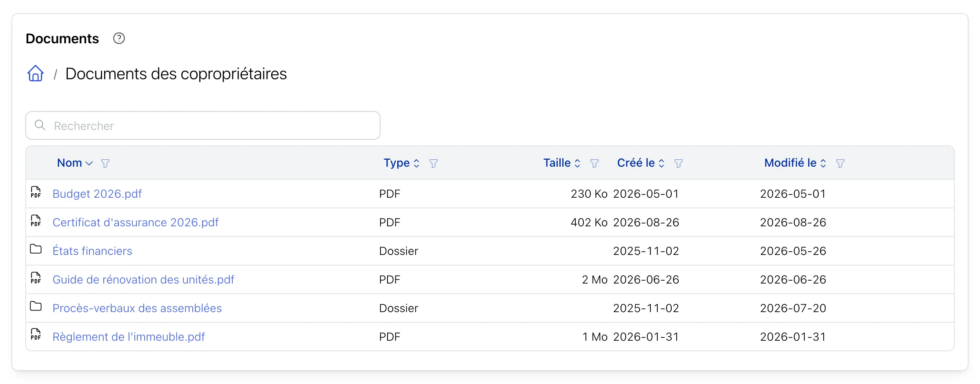Image resolution: width=980 pixels, height=384 pixels.
Task: Sort the table by Type column
Action: 401,163
